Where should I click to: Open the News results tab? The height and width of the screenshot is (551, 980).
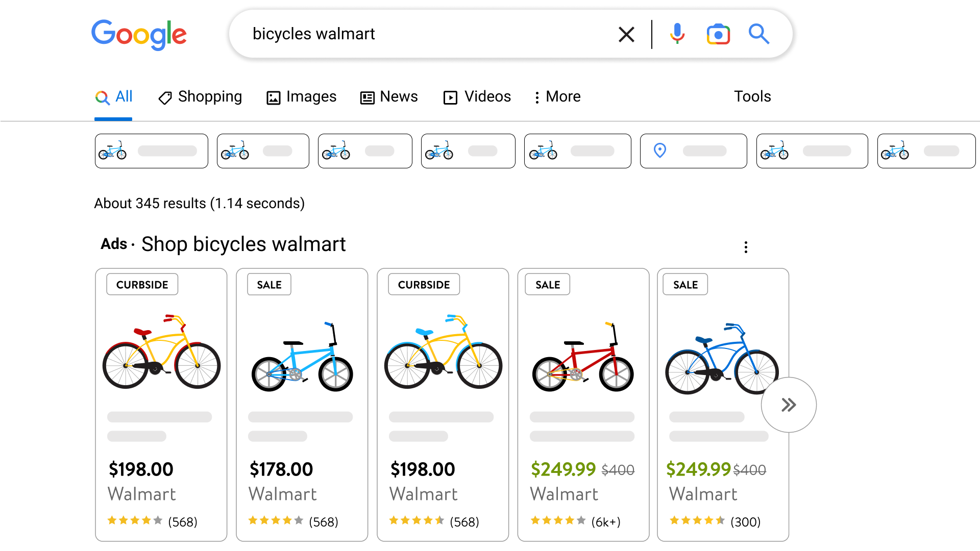click(x=389, y=97)
